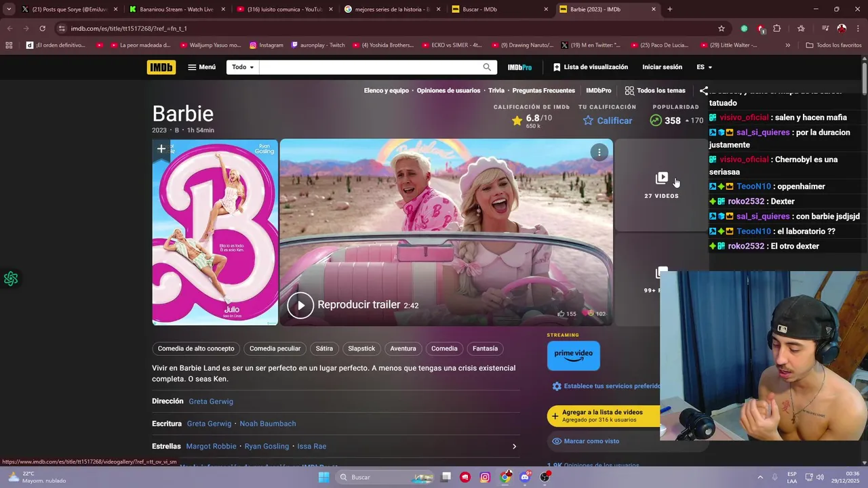
Task: Open Trivia link
Action: click(496, 91)
